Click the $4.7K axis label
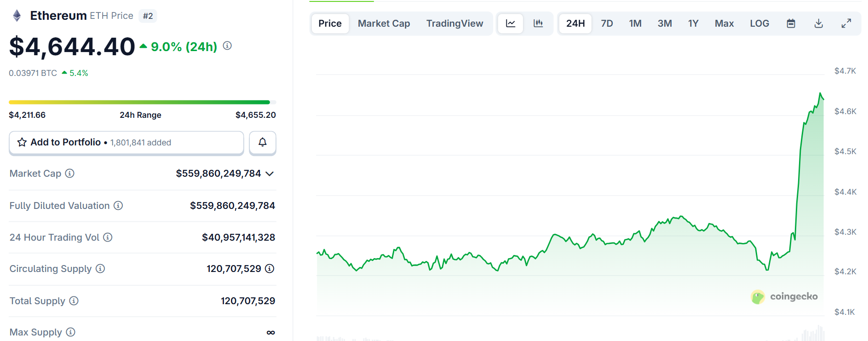Screen dimensions: 868x341 tap(845, 71)
